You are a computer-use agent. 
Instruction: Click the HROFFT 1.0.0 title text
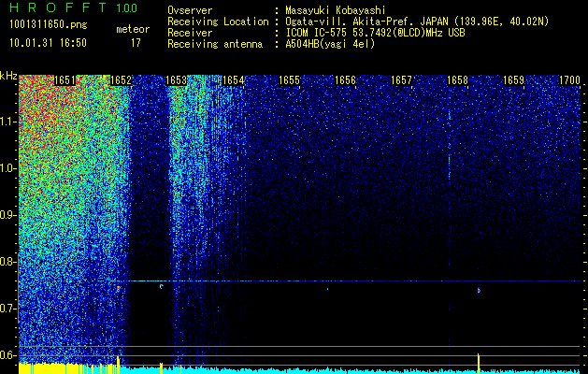pos(74,7)
